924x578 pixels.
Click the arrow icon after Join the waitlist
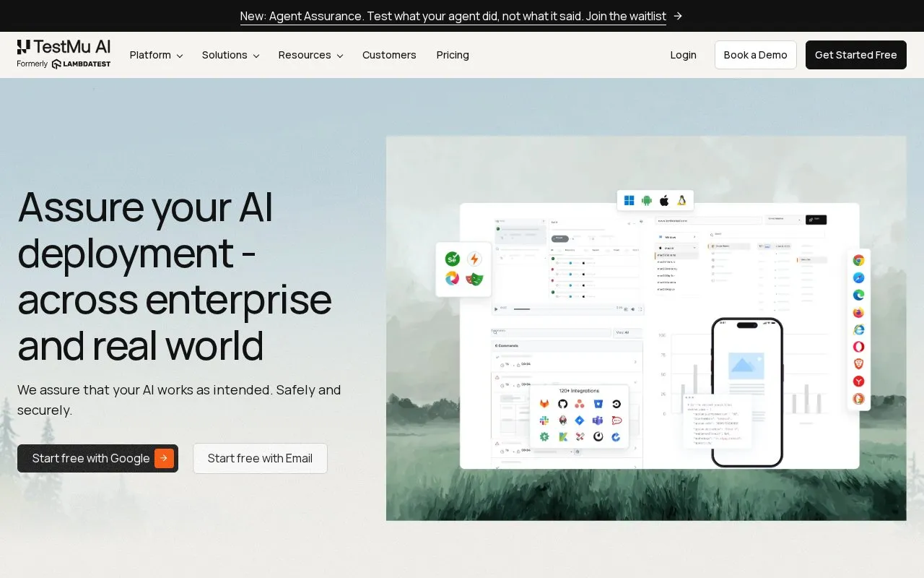click(678, 16)
